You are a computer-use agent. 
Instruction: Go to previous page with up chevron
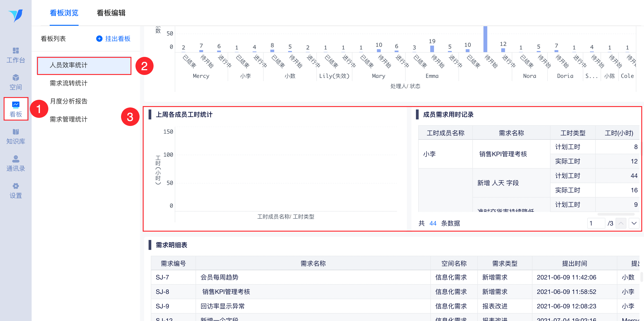(x=621, y=223)
